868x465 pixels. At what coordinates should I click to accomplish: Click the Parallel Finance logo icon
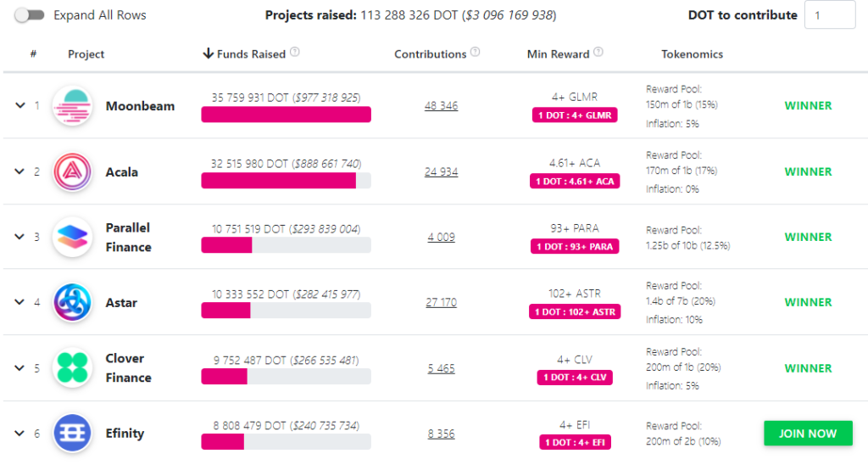click(72, 237)
